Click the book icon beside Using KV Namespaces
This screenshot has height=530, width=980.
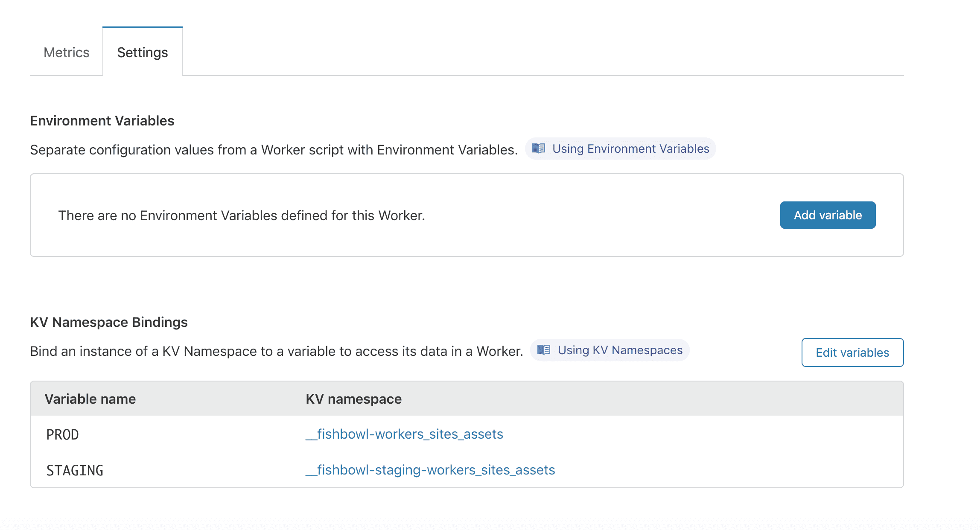click(544, 350)
